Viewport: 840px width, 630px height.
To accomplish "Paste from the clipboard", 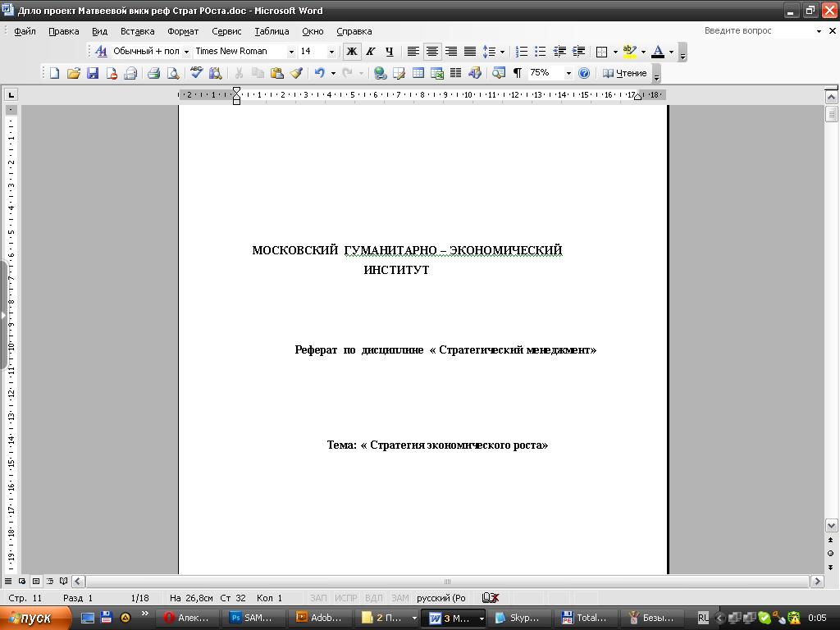I will [x=277, y=73].
